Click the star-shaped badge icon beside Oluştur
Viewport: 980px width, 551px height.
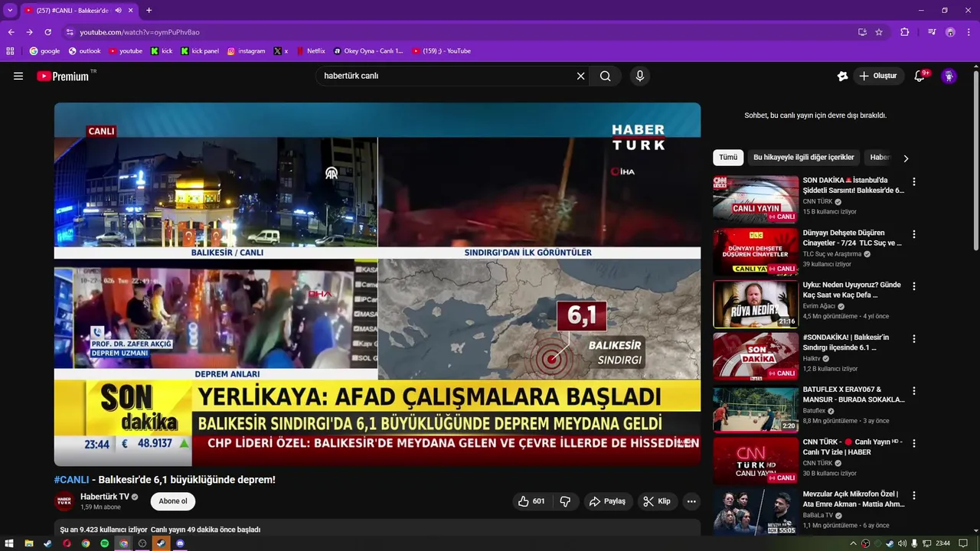[842, 76]
